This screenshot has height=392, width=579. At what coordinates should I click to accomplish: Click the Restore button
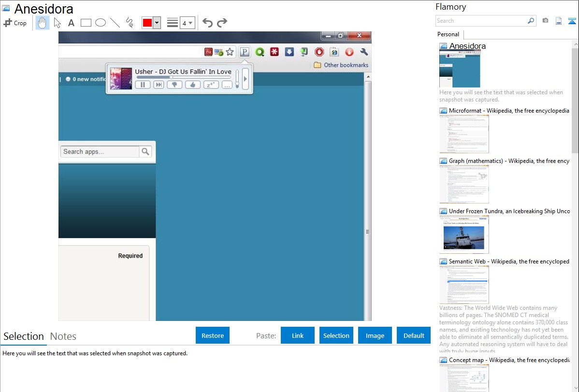click(x=213, y=335)
